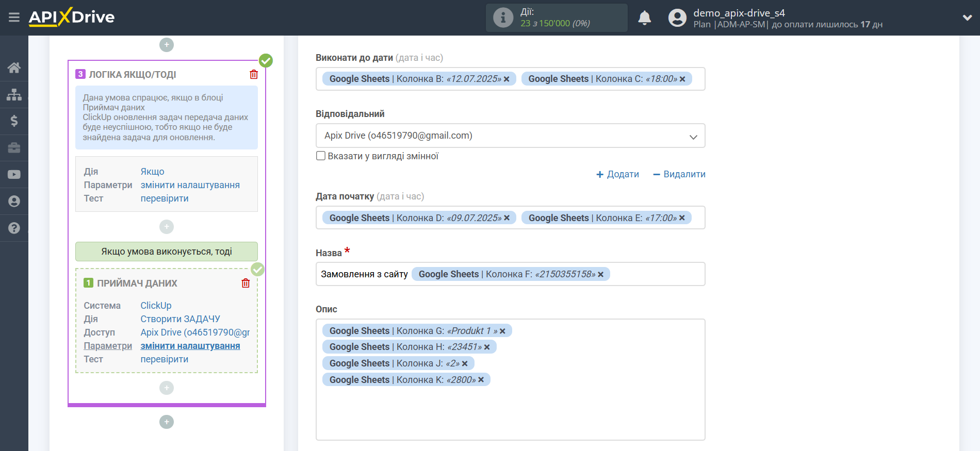The image size is (980, 451).
Task: Click 'Створити ЗАДАЧУ' link
Action: pos(181,319)
